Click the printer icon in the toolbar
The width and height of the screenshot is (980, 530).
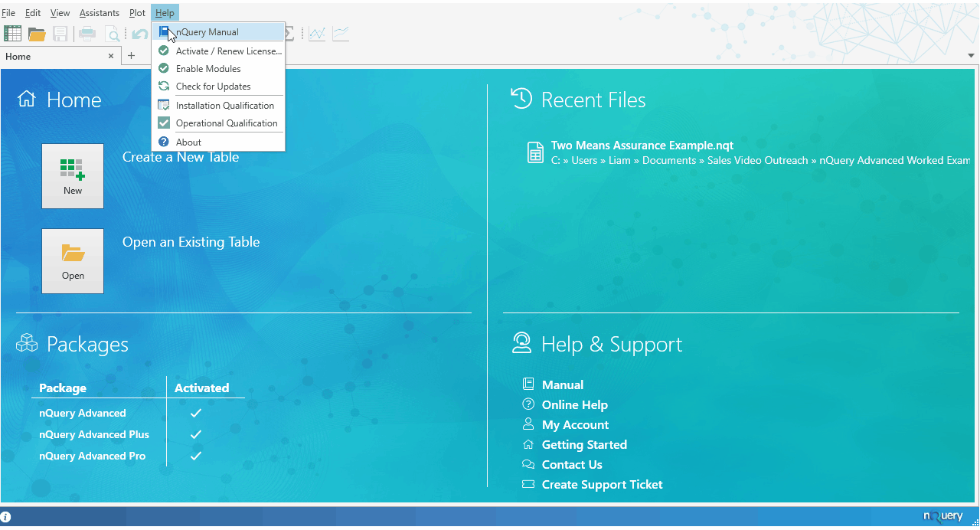pyautogui.click(x=87, y=33)
